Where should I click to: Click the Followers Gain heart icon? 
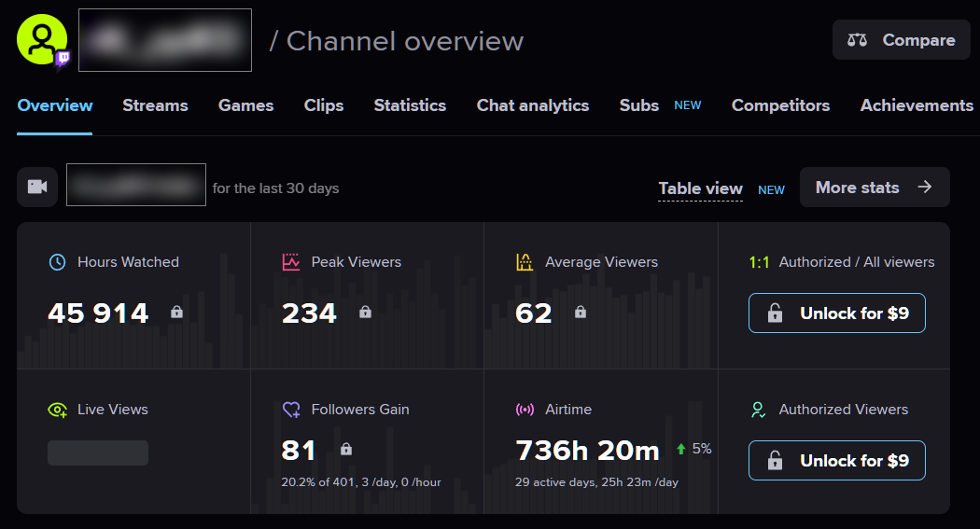(291, 410)
